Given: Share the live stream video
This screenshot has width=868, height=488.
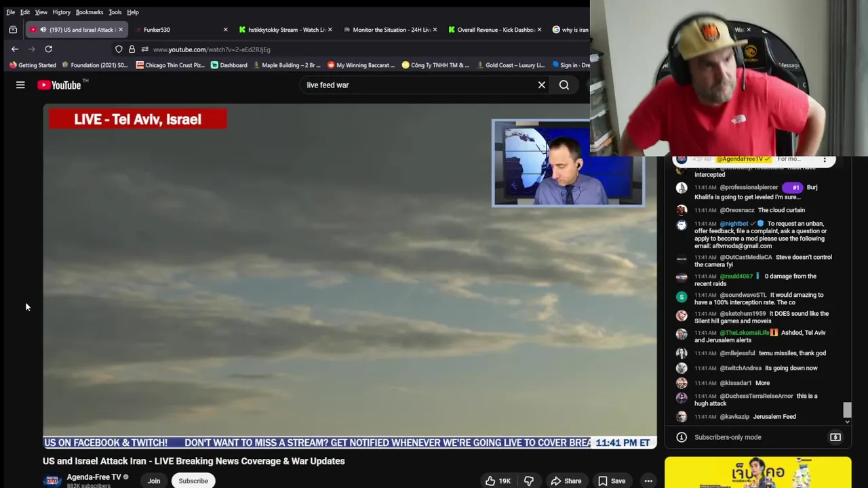Looking at the screenshot, I should [566, 481].
